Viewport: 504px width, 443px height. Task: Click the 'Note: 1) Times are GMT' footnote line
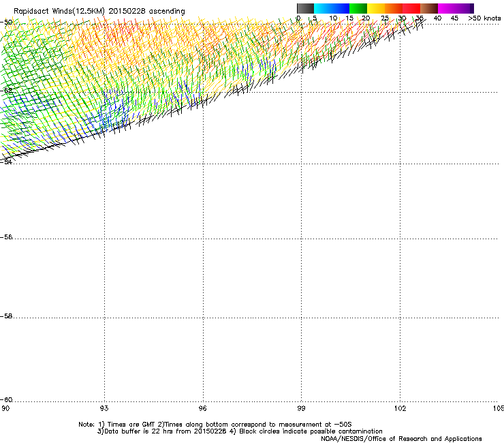point(215,425)
